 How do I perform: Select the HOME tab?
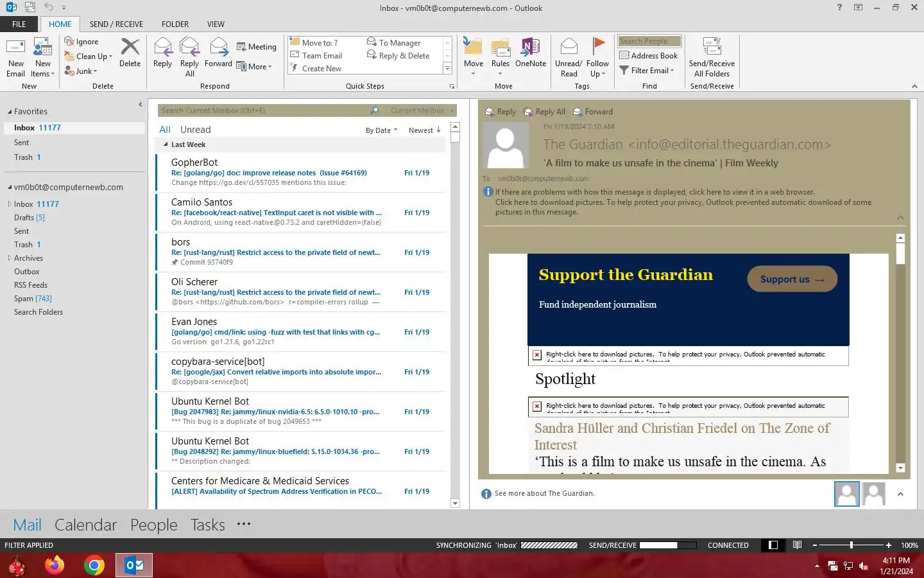tap(60, 24)
